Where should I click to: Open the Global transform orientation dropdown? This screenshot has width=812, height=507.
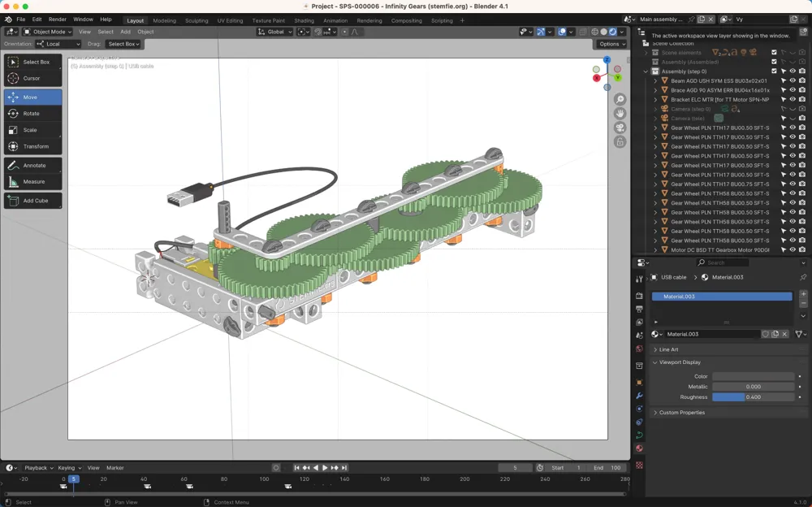point(274,32)
